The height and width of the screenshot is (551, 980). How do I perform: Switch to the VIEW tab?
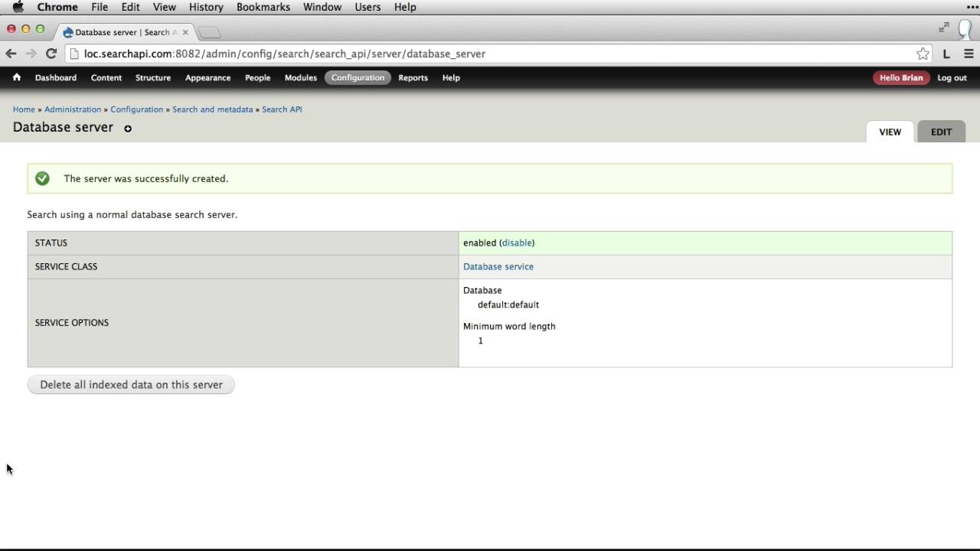890,132
